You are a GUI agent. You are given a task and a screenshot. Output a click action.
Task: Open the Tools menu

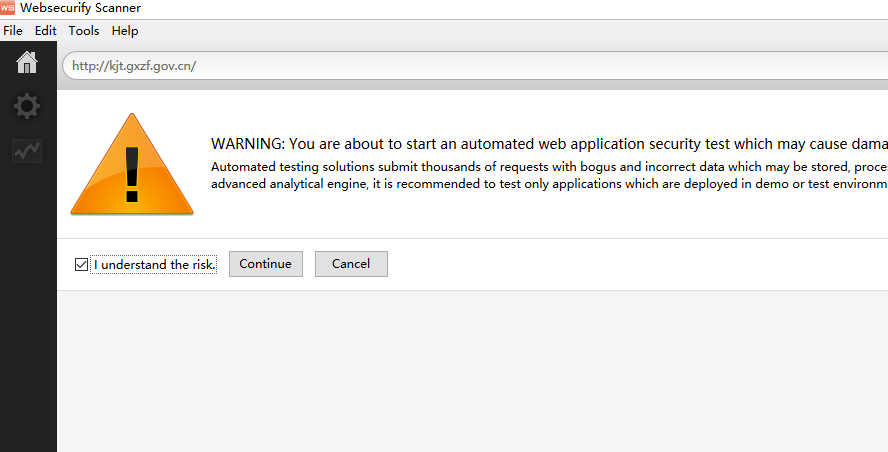click(x=84, y=31)
